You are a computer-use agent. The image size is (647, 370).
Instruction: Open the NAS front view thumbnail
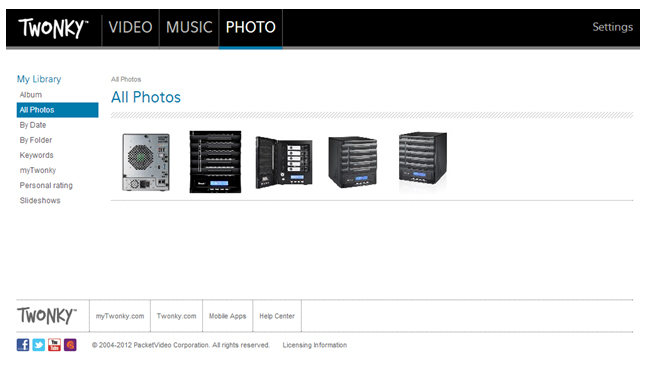[215, 162]
